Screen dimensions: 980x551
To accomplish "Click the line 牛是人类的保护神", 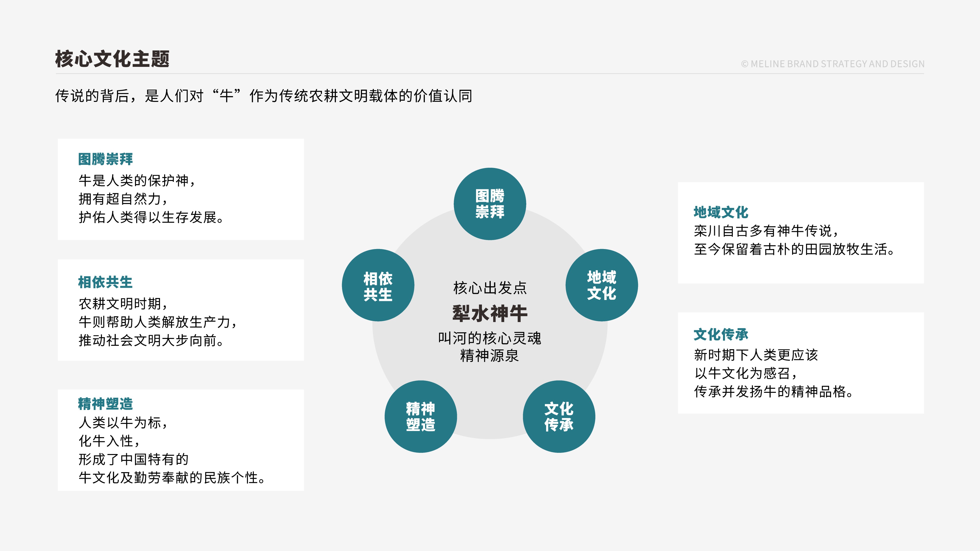I will (137, 181).
